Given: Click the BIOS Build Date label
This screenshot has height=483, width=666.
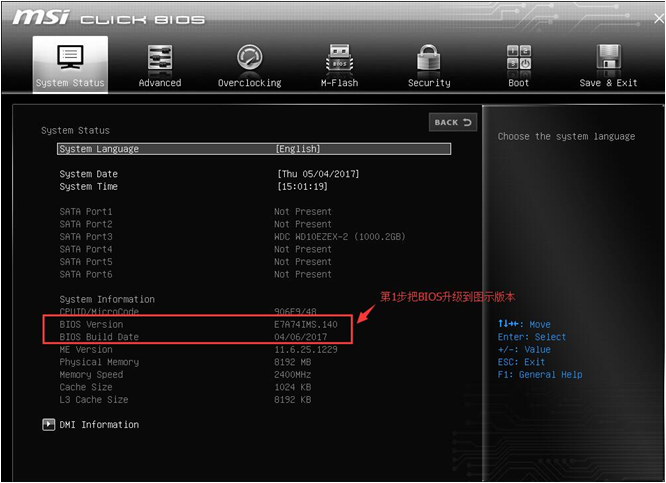Looking at the screenshot, I should [99, 337].
